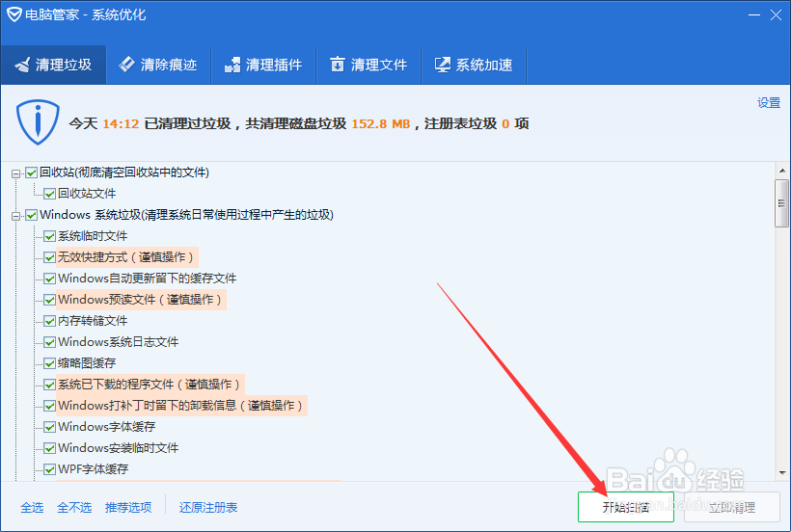Viewport: 791px width, 532px height.
Task: Collapse the Windows 系统垃圾 tree node
Action: [x=15, y=216]
